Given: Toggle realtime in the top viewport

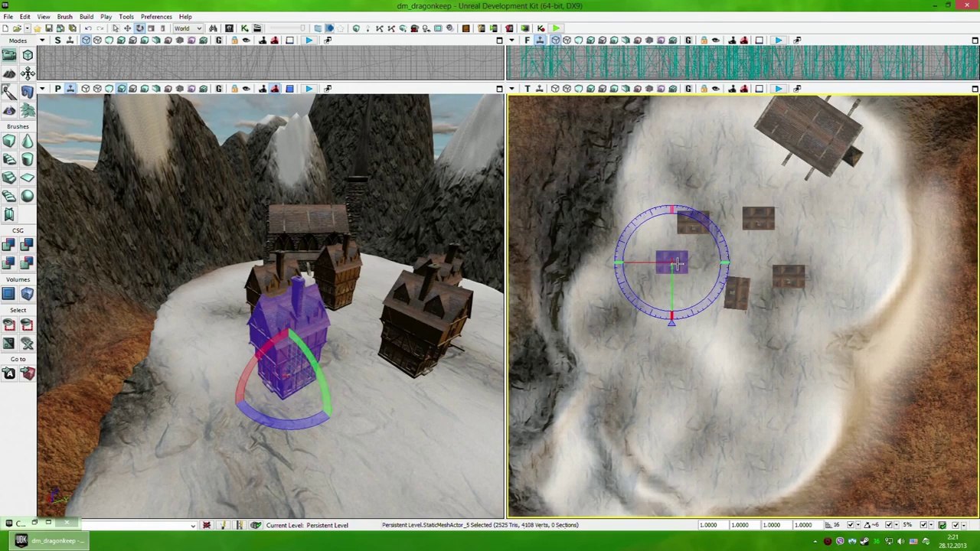Looking at the screenshot, I should pyautogui.click(x=540, y=89).
